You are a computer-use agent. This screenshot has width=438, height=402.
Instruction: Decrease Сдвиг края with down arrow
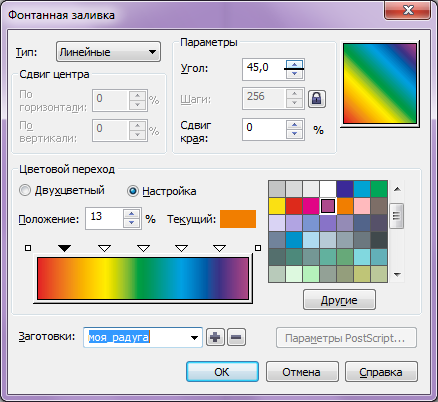[x=294, y=134]
